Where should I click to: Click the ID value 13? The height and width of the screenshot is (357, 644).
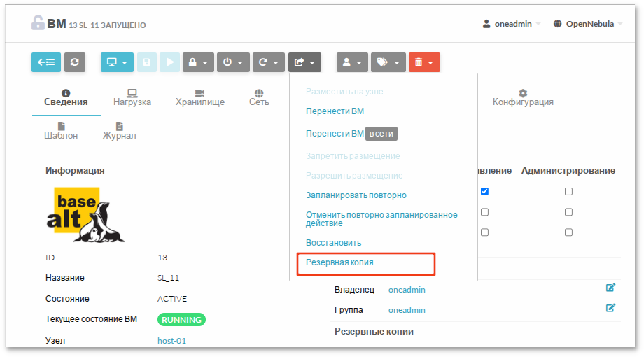click(162, 258)
